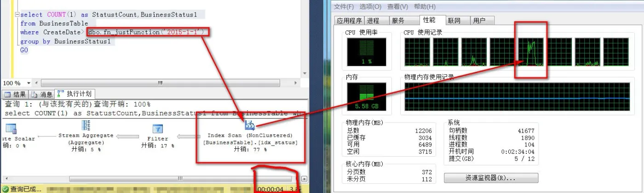Click the group by BusinessStatus1 line

65,41
